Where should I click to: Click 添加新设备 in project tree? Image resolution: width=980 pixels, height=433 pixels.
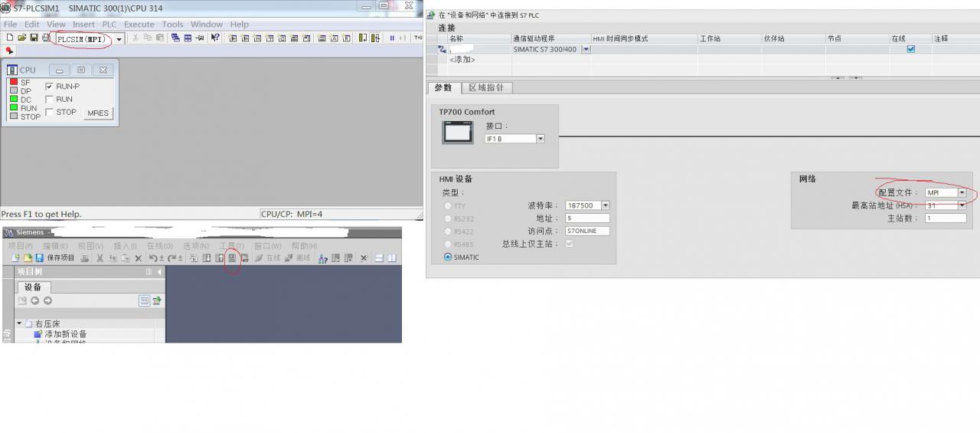66,334
